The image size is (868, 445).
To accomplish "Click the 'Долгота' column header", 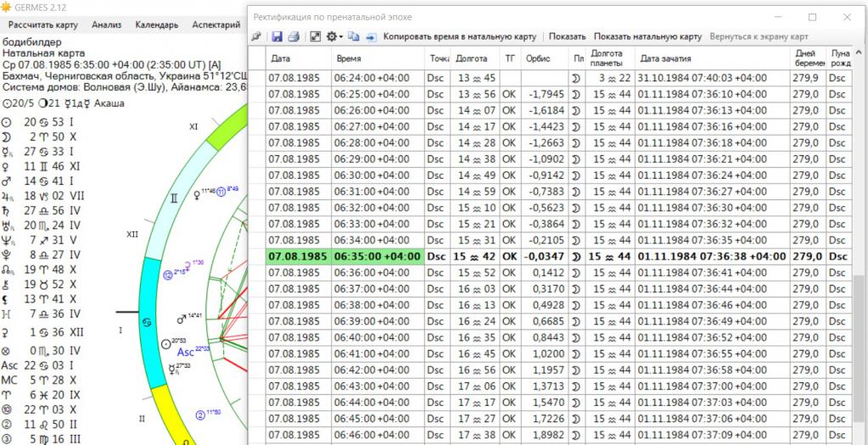I will [x=474, y=58].
